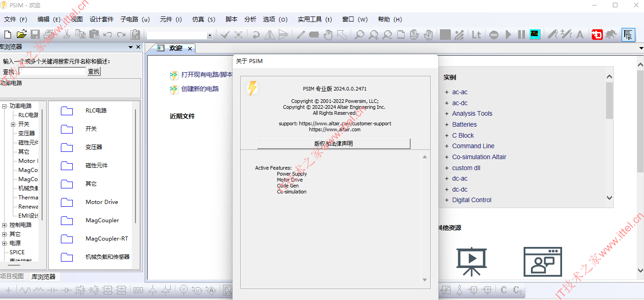Open the 仿真 (S) menu

click(x=204, y=19)
